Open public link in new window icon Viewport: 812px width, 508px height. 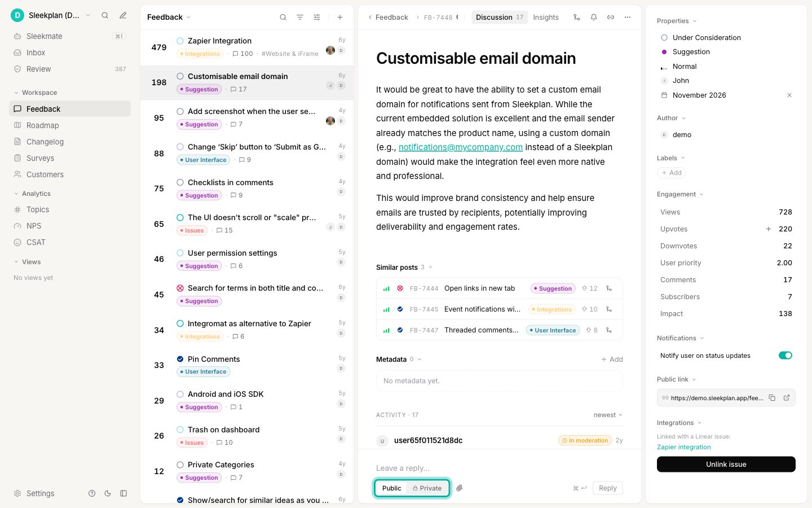[x=787, y=398]
